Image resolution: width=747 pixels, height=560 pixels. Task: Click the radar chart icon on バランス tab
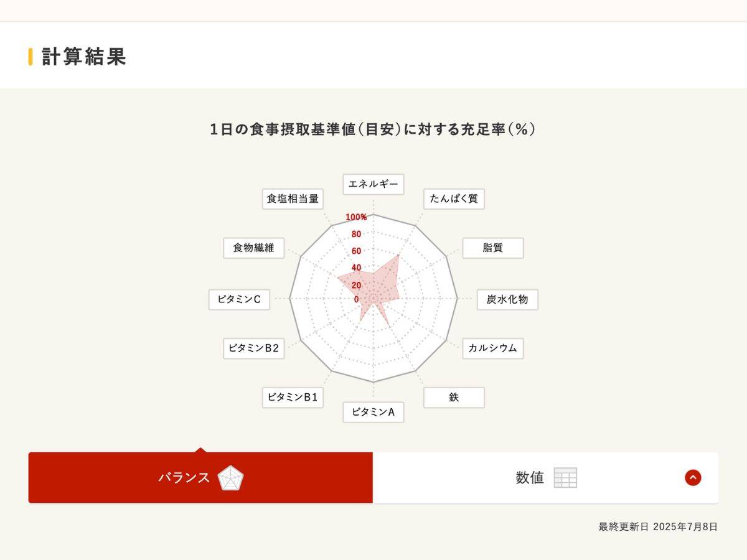[x=230, y=478]
